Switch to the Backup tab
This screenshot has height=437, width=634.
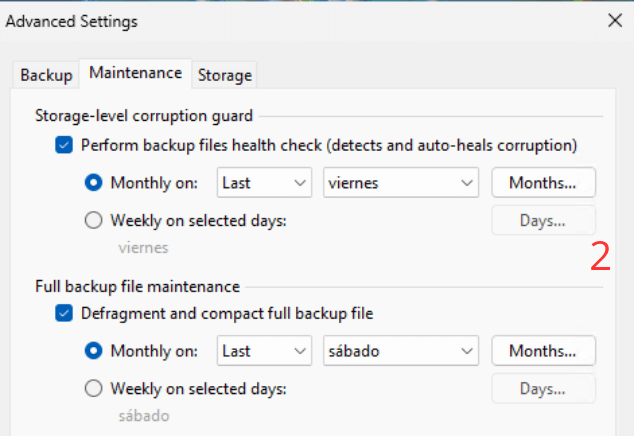tap(47, 75)
